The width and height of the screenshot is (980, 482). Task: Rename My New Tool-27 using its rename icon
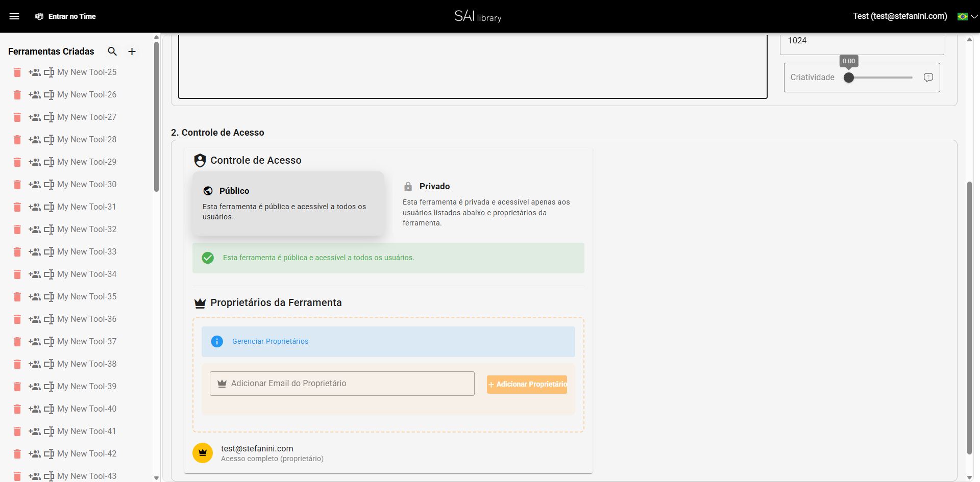(50, 117)
